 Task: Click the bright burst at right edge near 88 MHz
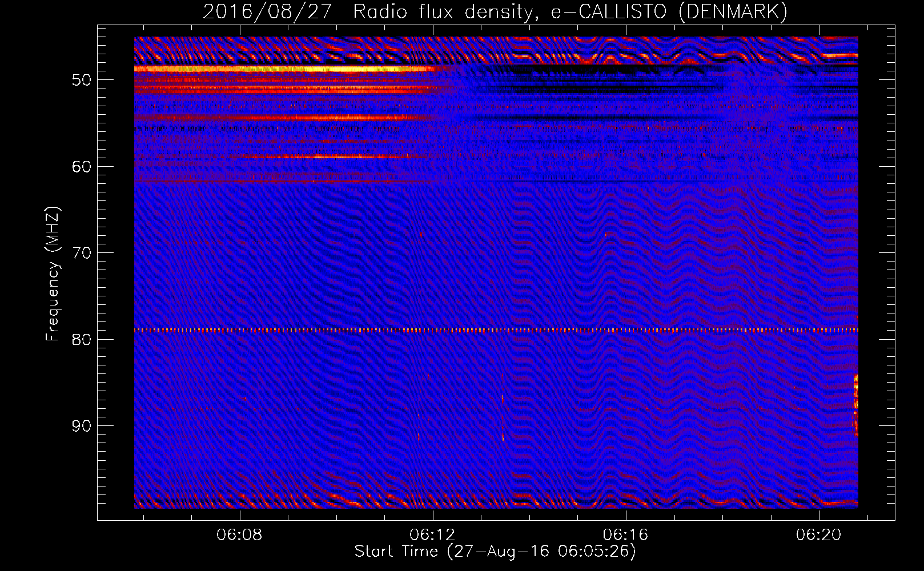[x=855, y=405]
